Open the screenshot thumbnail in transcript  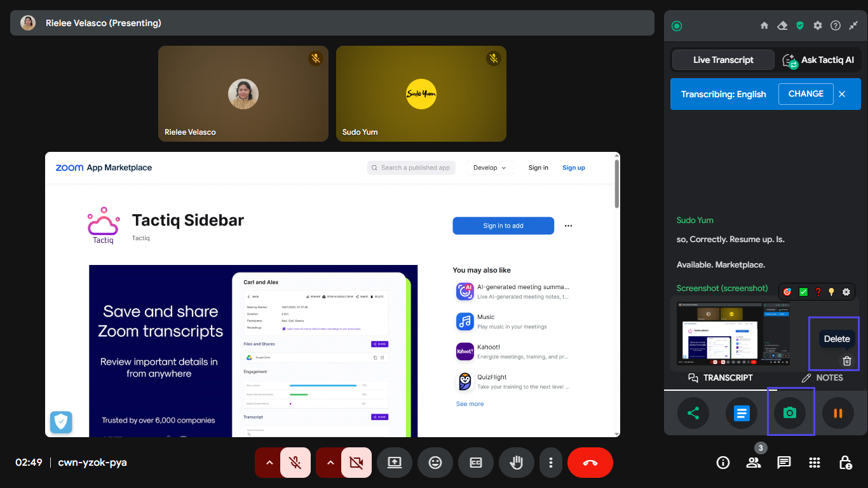pyautogui.click(x=733, y=334)
